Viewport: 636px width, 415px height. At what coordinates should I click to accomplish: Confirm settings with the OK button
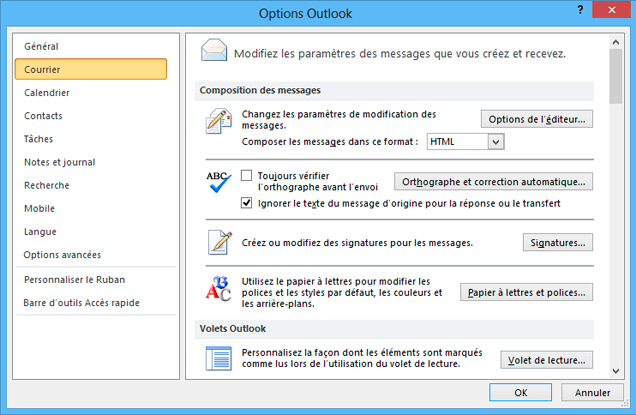(520, 393)
